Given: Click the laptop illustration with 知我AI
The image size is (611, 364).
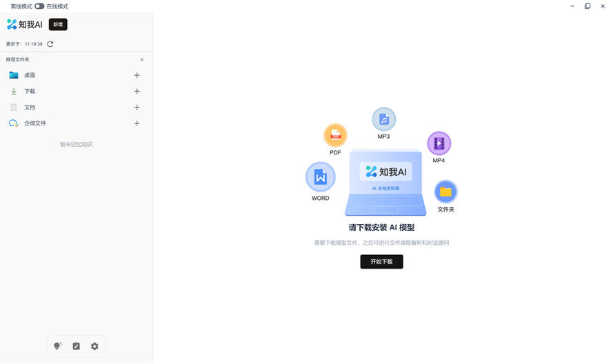Looking at the screenshot, I should [385, 183].
